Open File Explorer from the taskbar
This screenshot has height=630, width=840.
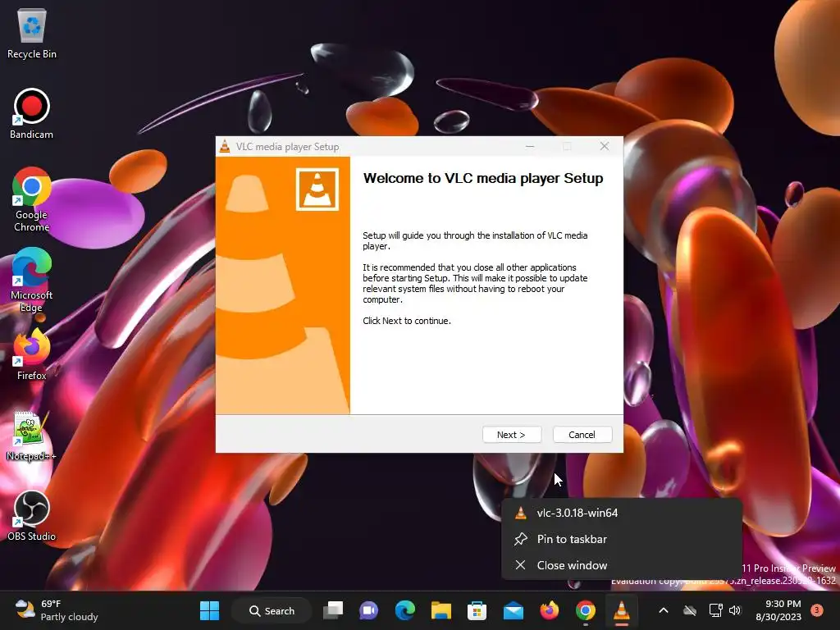pyautogui.click(x=441, y=610)
